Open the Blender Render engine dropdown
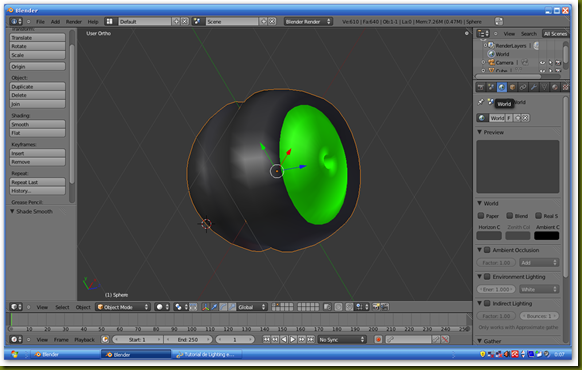This screenshot has height=370, width=582. tap(308, 22)
